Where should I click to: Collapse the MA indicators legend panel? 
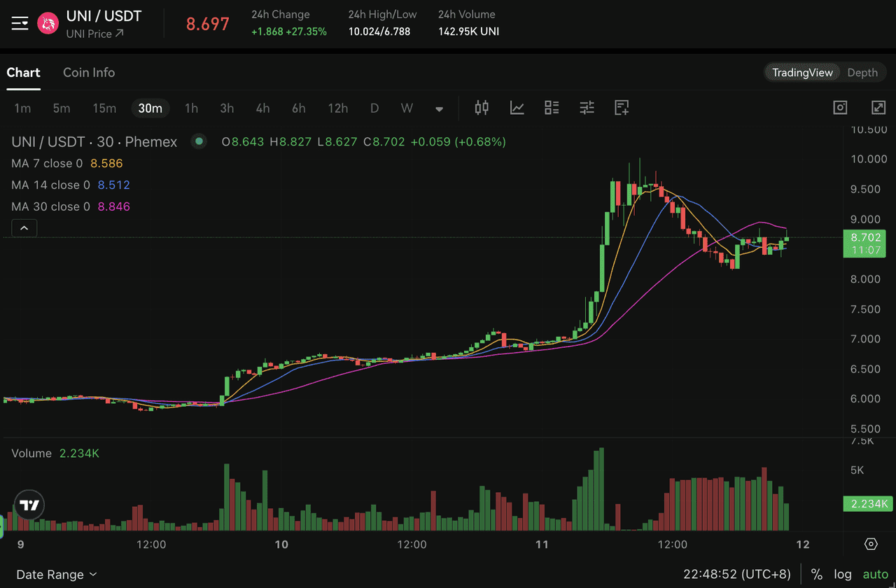[24, 227]
